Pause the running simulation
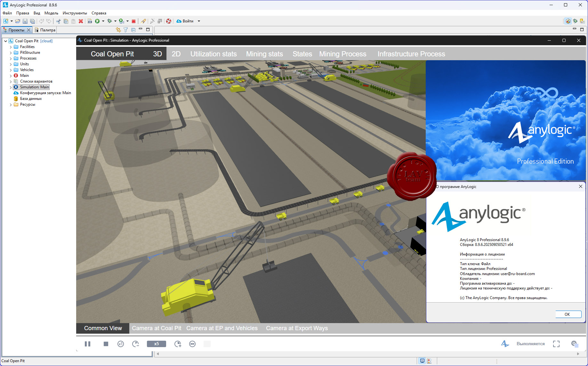Screen dimensions: 588x366 point(87,344)
